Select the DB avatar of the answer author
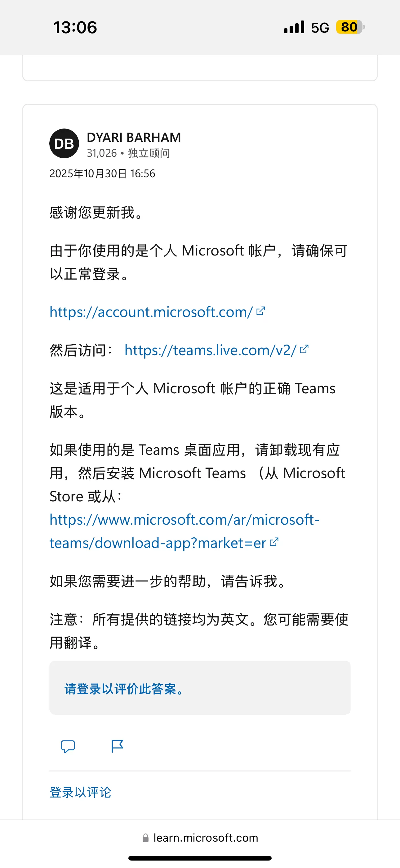The height and width of the screenshot is (868, 400). point(64,143)
